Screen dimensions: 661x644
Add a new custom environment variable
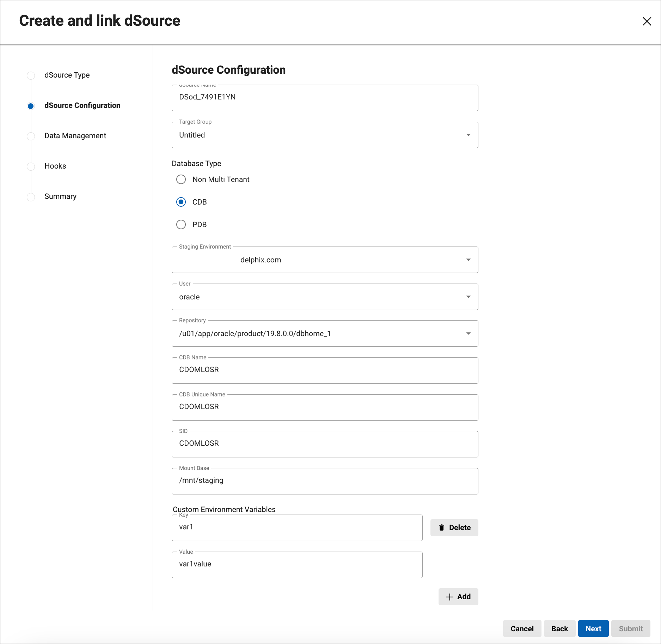[458, 597]
